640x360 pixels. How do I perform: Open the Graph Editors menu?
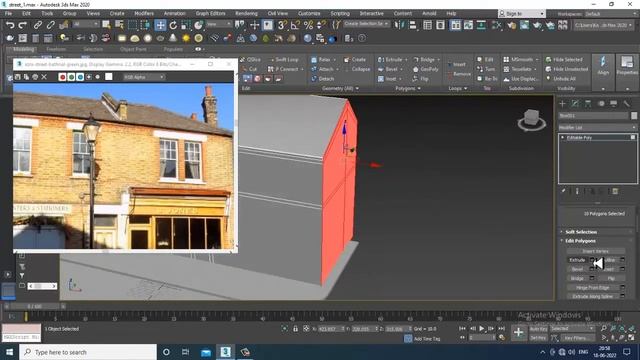click(210, 13)
